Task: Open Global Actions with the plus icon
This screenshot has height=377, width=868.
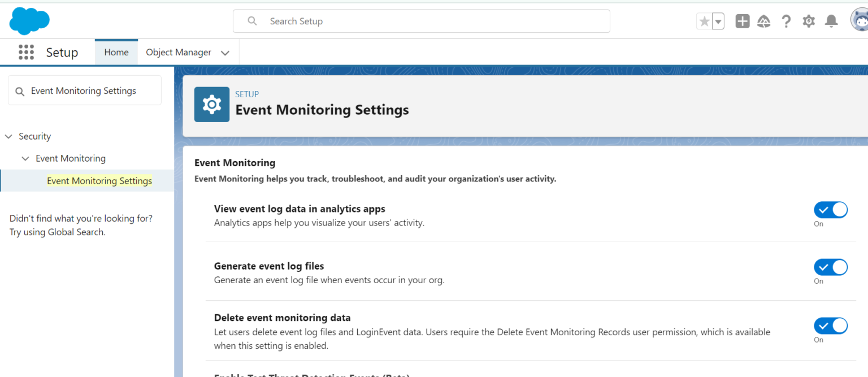Action: [742, 20]
